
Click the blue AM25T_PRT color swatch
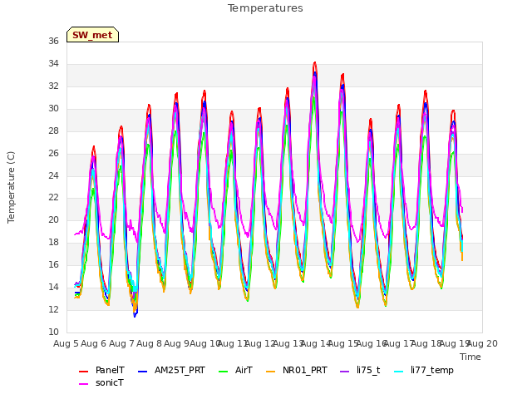pyautogui.click(x=143, y=372)
